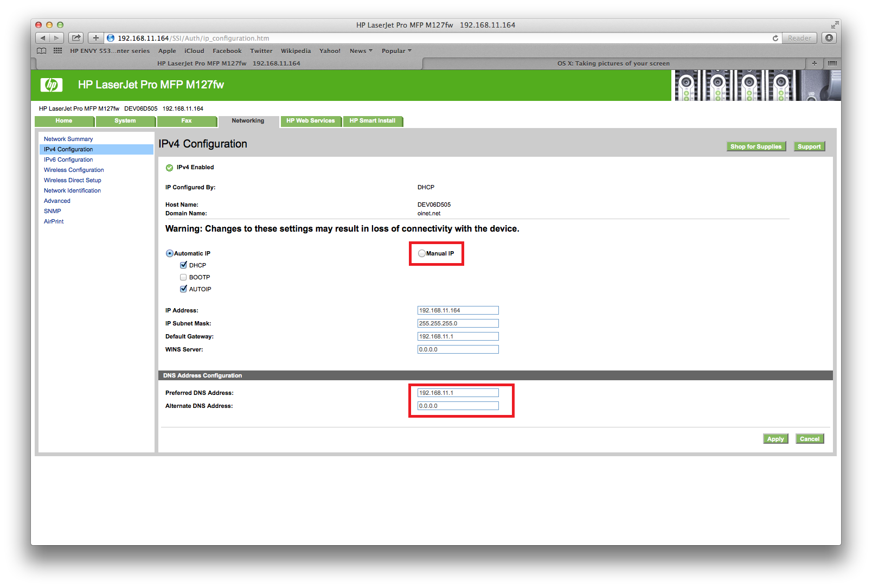Focus the Preferred DNS Address field

point(458,393)
